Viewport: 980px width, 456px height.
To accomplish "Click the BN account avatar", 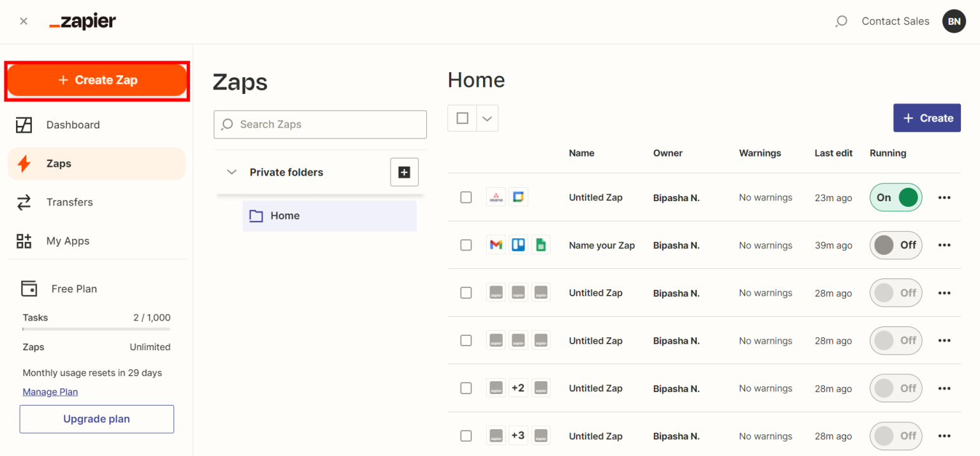I will 954,21.
